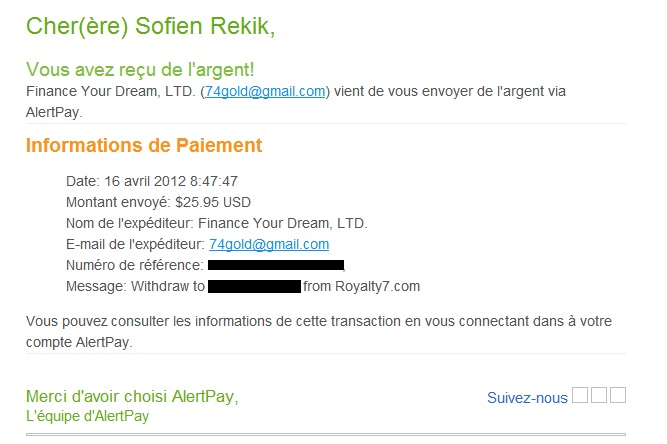Click the Nom de l'expéditeur line
The image size is (667, 444).
point(217,223)
